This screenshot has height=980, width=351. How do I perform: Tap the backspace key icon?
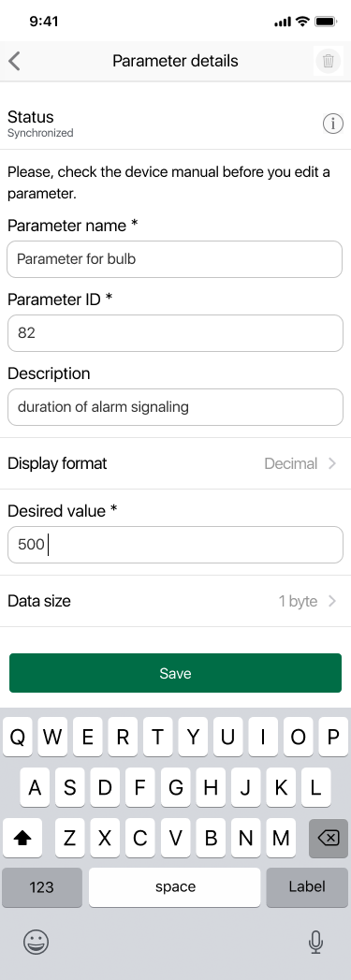tap(329, 838)
